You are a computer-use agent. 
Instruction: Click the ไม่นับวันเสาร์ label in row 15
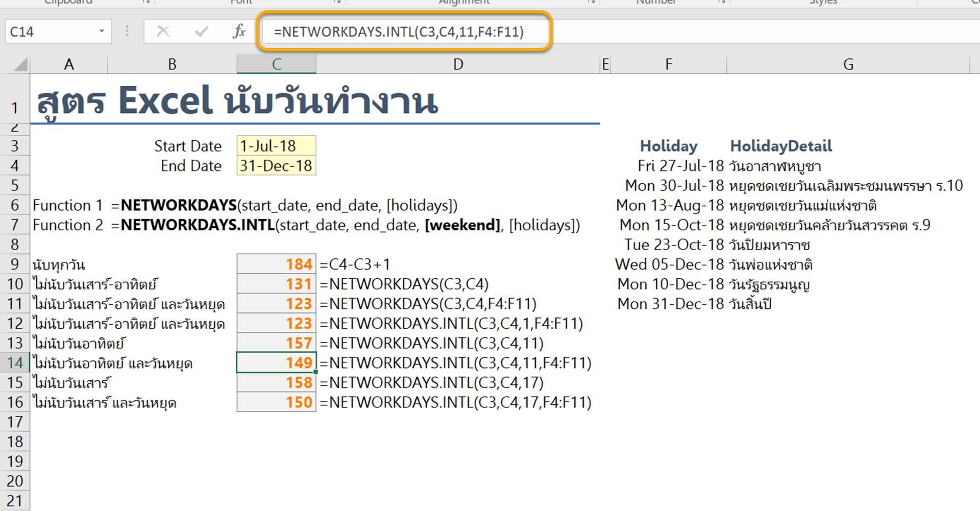coord(71,383)
